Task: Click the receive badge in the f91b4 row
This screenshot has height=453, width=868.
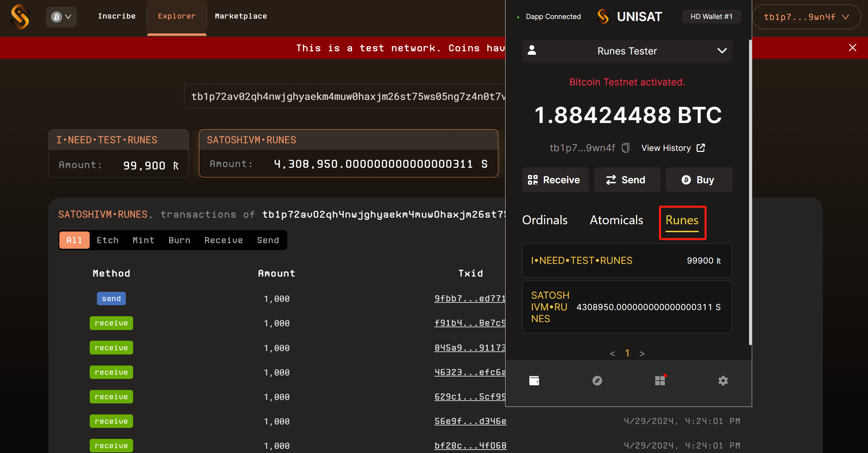Action: point(111,323)
